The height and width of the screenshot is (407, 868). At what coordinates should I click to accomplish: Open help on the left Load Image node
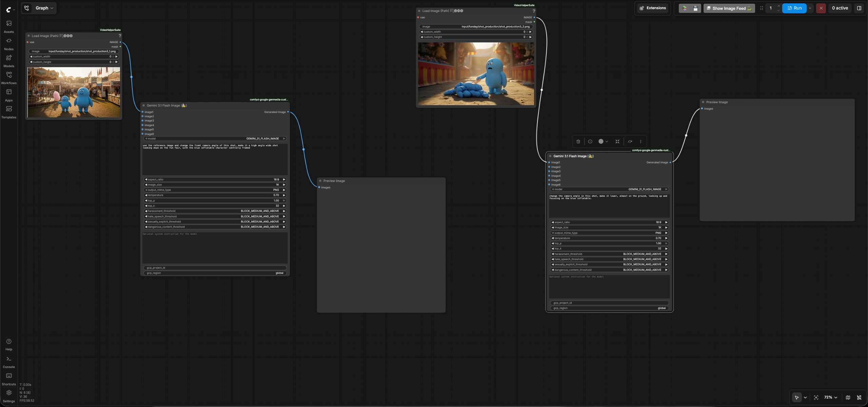coord(120,36)
